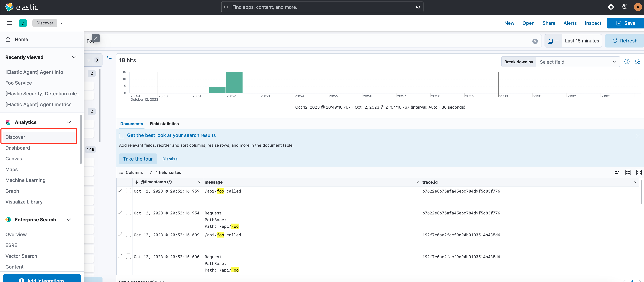Click the edit visualization icon
This screenshot has height=282, width=644.
point(627,62)
